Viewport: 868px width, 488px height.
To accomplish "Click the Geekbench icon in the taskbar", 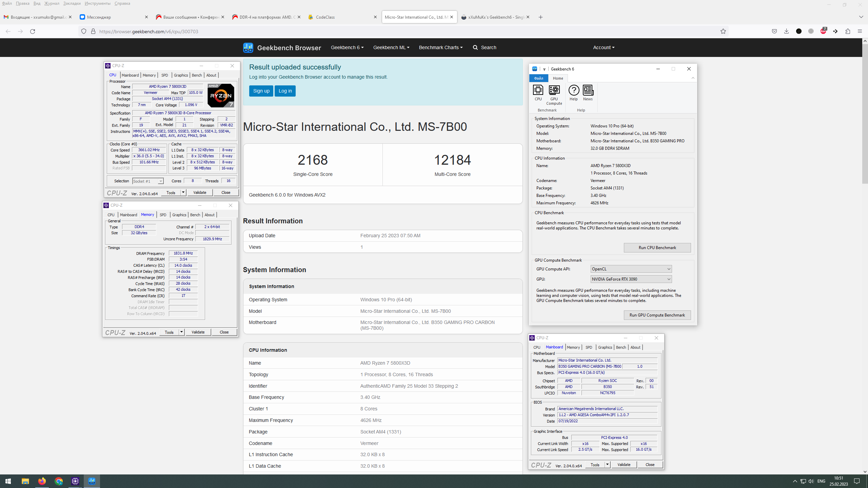I will (92, 481).
